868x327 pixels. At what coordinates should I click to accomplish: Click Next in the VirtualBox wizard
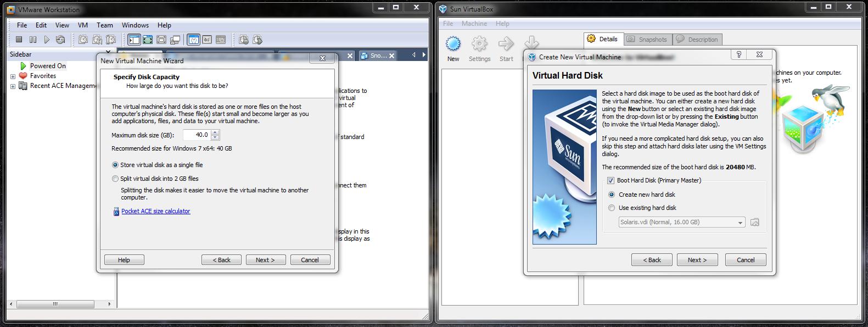697,260
